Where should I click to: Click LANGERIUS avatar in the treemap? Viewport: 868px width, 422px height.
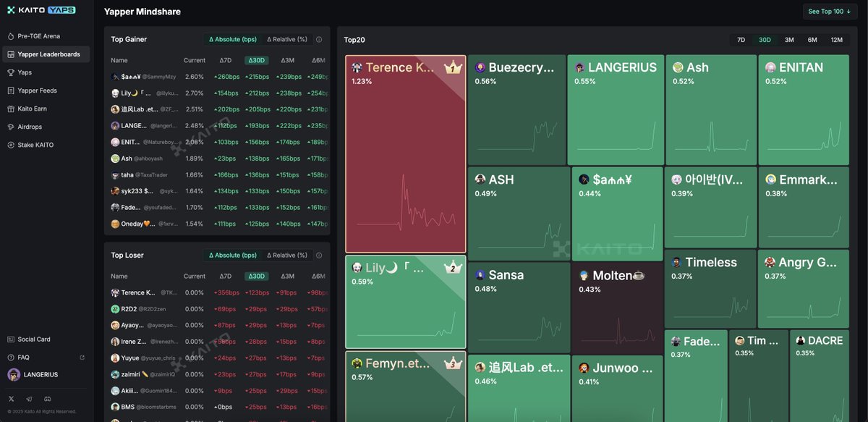pos(580,67)
